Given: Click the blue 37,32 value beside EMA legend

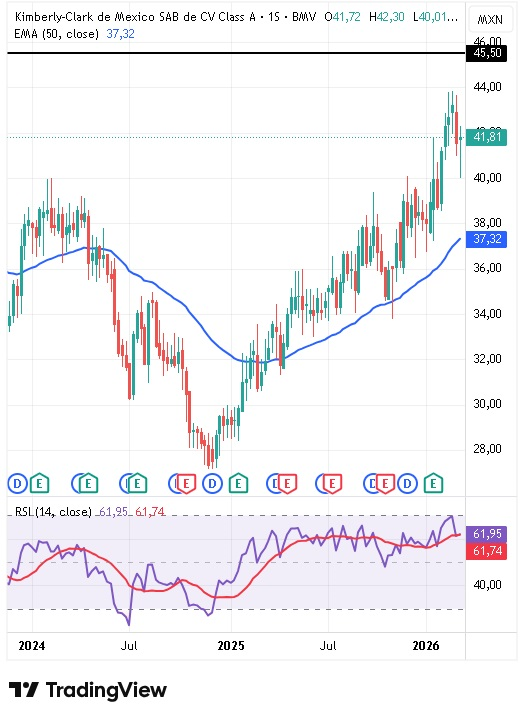Looking at the screenshot, I should pos(120,34).
